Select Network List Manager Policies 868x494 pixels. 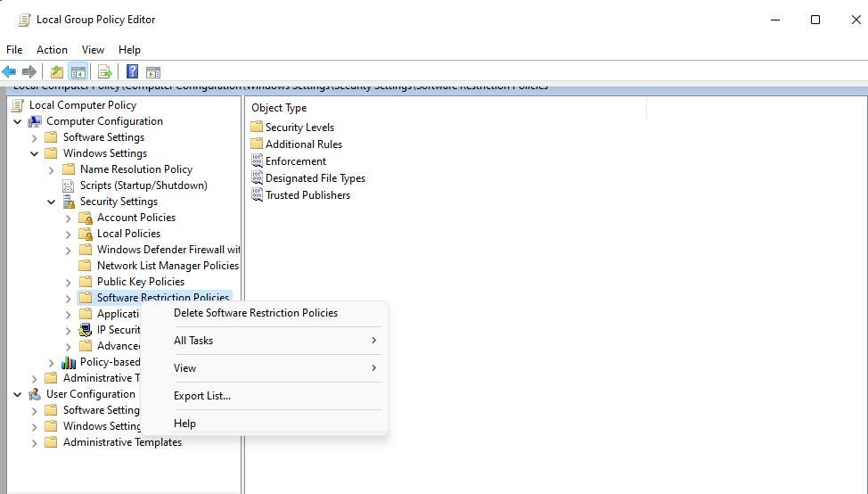point(168,266)
